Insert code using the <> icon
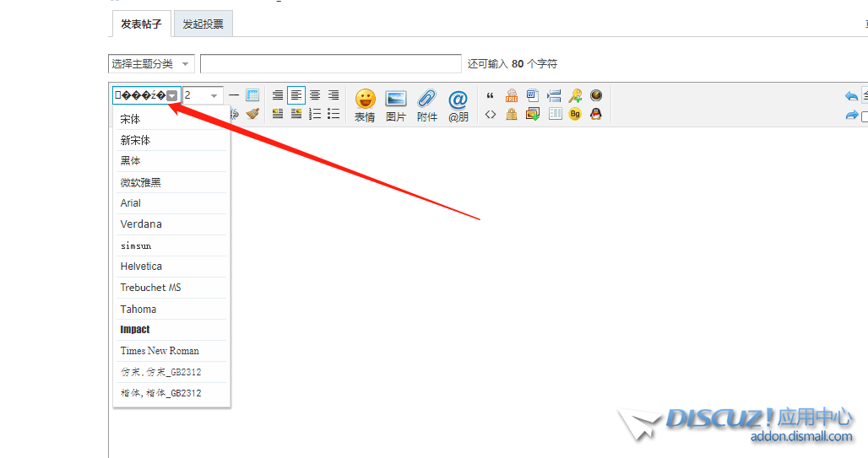Viewport: 868px width, 458px height. [x=491, y=114]
